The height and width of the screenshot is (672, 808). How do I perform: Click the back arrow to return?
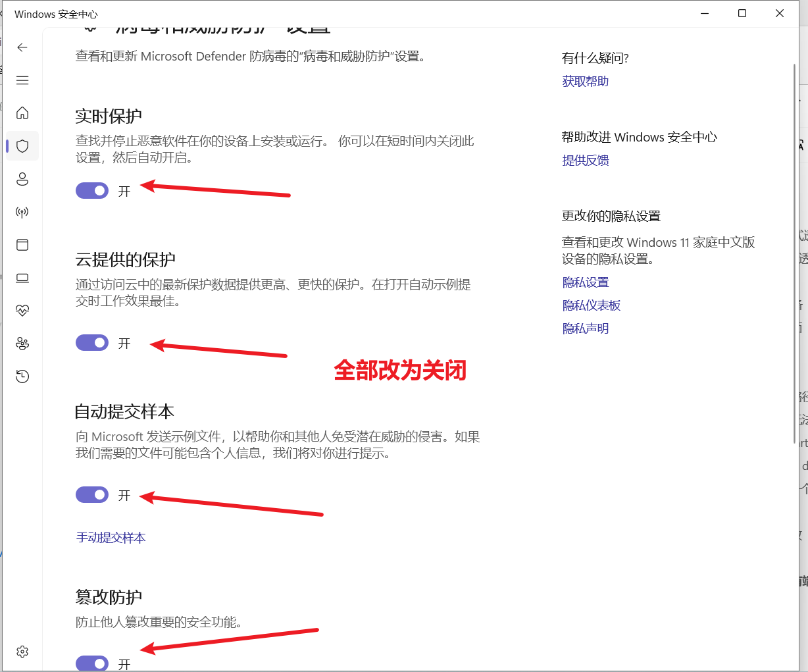tap(22, 47)
